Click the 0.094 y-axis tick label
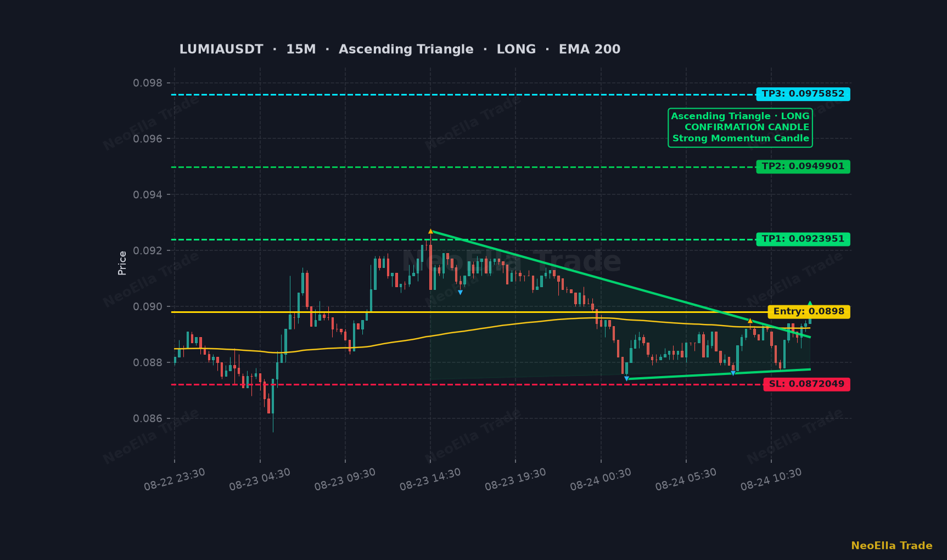 (x=148, y=195)
